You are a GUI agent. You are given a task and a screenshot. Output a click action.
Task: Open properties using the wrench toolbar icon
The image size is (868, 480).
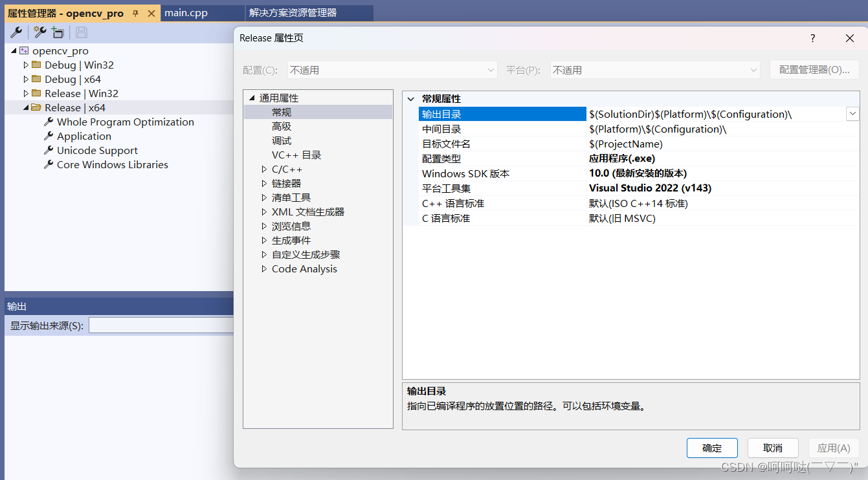tap(16, 32)
